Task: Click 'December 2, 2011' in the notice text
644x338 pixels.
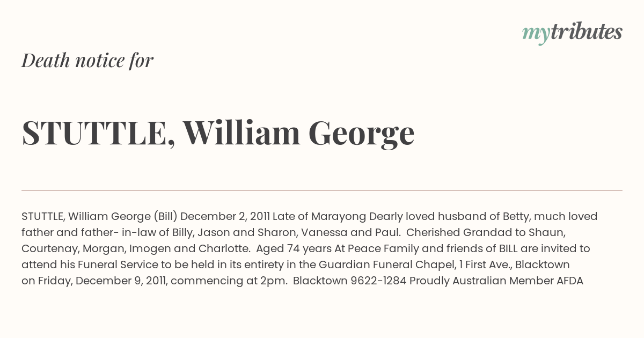Action: 225,217
